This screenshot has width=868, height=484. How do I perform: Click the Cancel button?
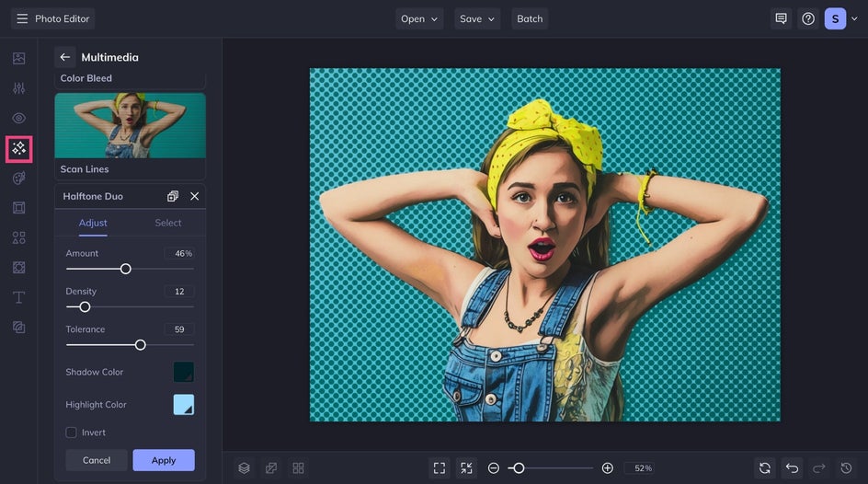pos(97,460)
